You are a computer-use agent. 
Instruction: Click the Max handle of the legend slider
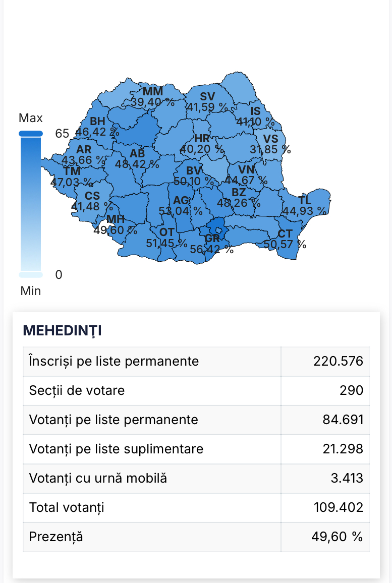31,134
